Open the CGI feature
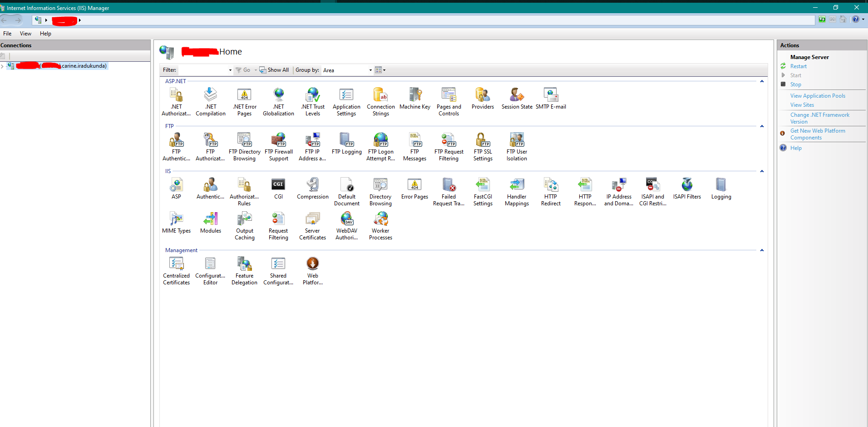This screenshot has width=868, height=427. pyautogui.click(x=278, y=189)
